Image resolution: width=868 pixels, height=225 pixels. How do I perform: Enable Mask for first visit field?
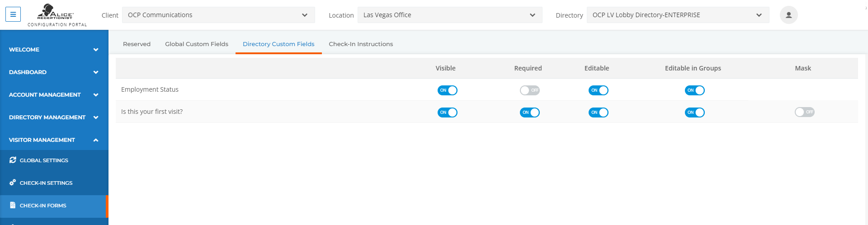point(804,112)
